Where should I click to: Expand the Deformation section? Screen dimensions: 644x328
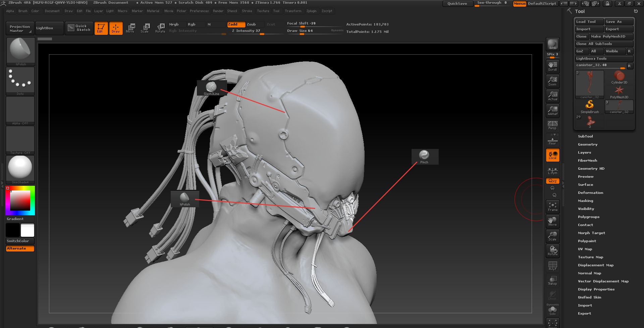click(590, 193)
